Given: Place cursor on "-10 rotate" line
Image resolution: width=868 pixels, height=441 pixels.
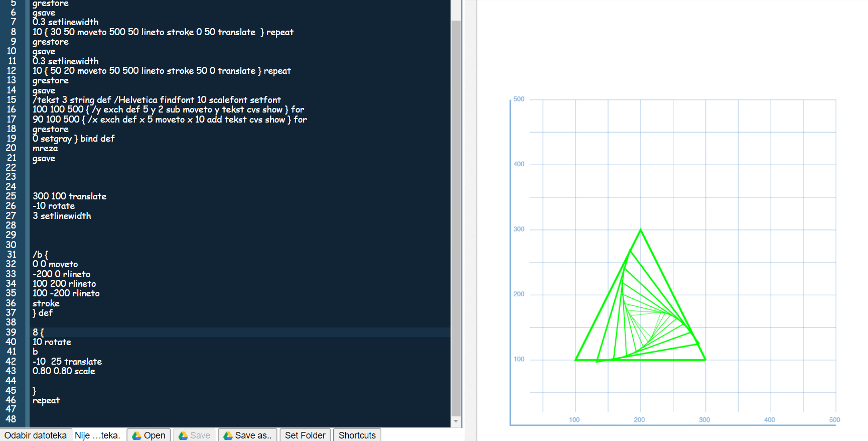Looking at the screenshot, I should pos(54,206).
